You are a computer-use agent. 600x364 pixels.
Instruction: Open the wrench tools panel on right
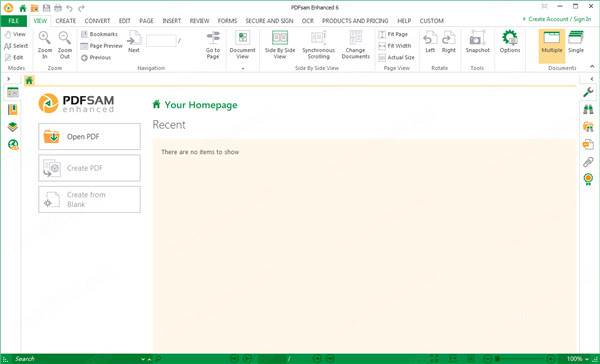588,92
